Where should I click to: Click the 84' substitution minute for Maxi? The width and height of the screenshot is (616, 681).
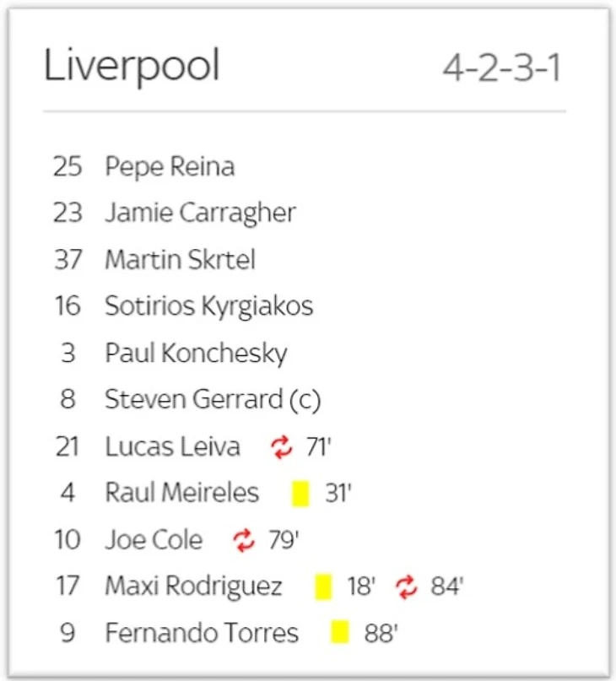447,586
